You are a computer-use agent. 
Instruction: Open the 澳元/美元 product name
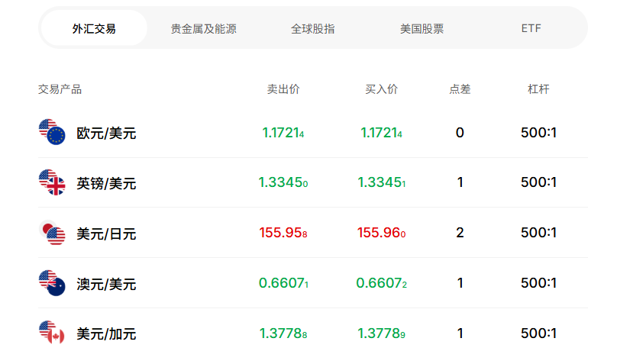[x=106, y=284]
